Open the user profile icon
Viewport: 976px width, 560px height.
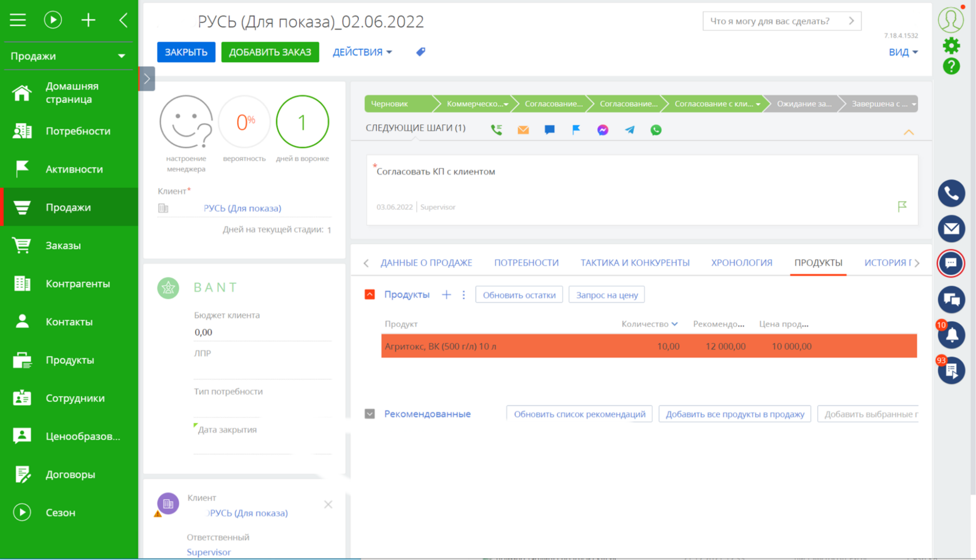coord(950,19)
